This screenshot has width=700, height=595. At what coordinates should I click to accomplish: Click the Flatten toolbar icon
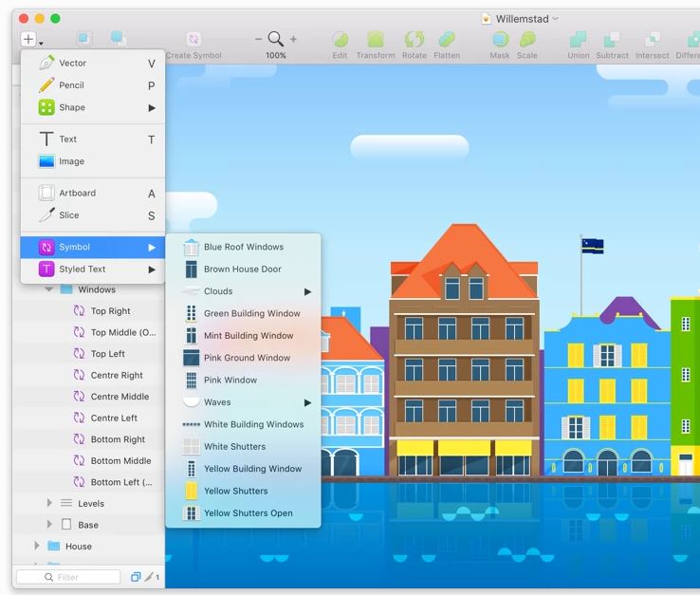coord(447,39)
